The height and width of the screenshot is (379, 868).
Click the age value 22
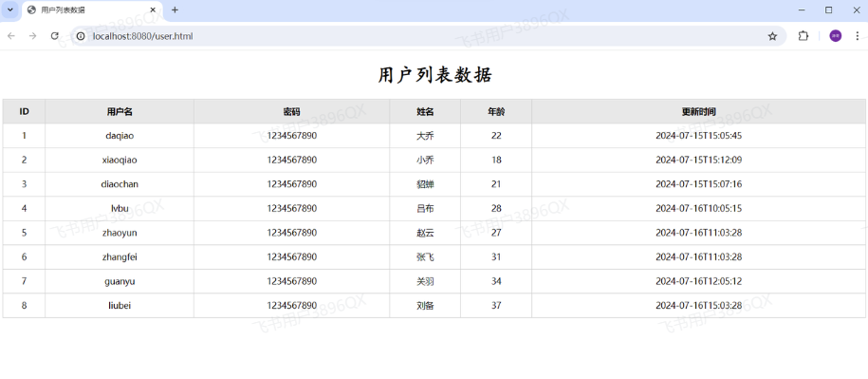(x=496, y=136)
